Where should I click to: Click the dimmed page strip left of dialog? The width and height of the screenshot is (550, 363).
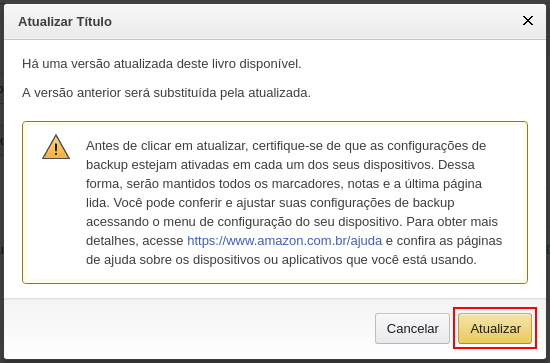(2, 182)
